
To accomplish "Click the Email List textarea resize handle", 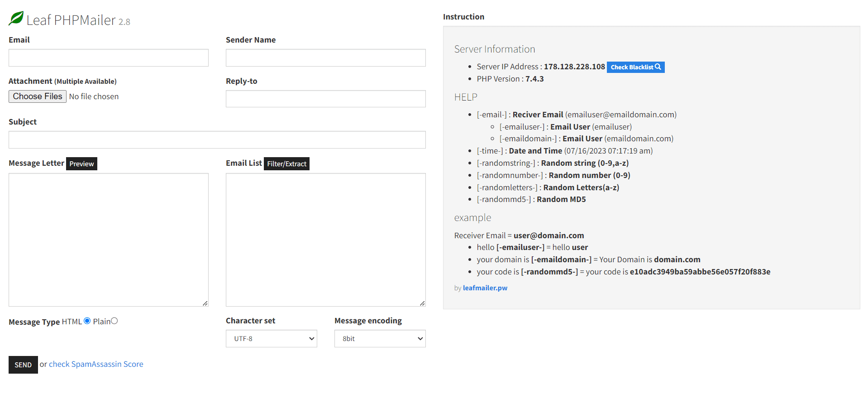I will point(422,303).
